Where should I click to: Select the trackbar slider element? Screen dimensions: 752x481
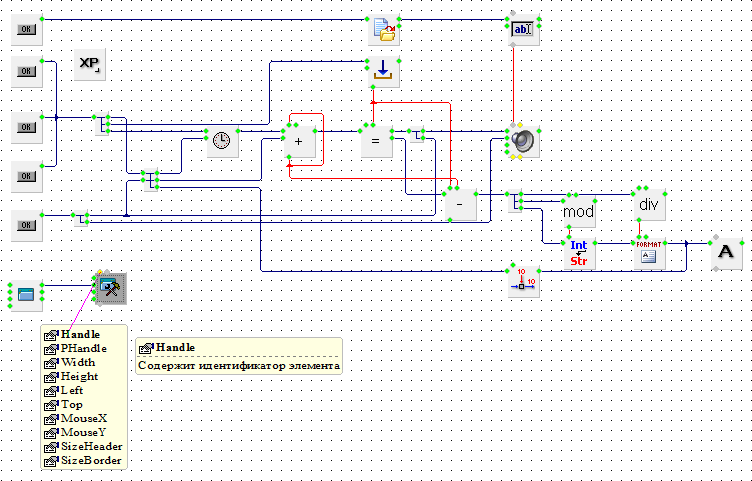(x=522, y=281)
